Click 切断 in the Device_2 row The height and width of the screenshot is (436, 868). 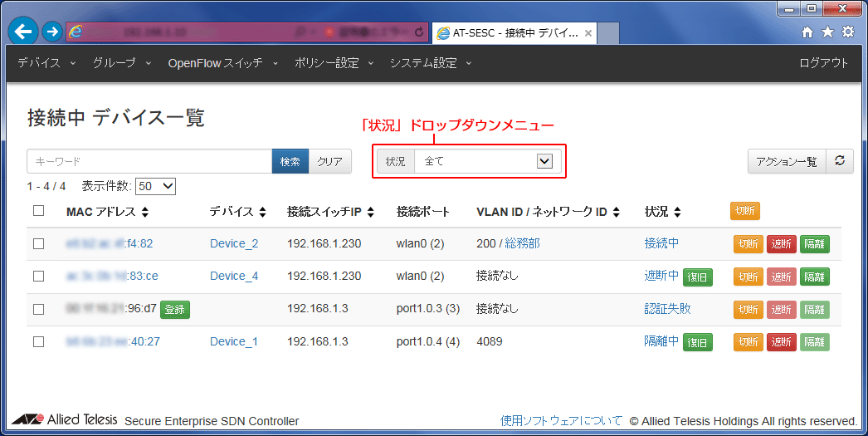pos(749,244)
